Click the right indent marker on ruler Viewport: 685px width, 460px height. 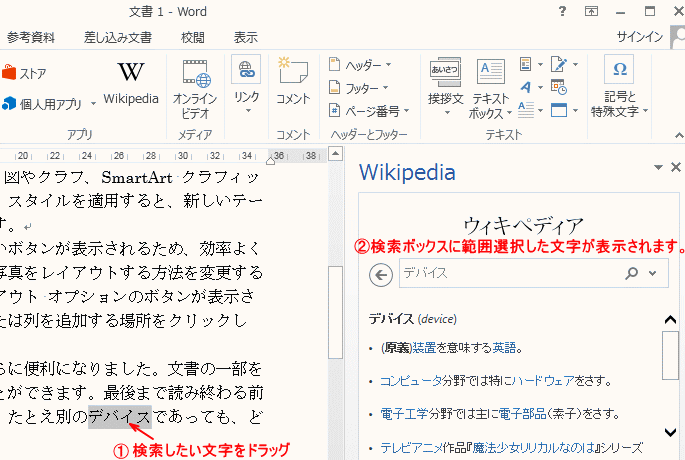(x=270, y=161)
